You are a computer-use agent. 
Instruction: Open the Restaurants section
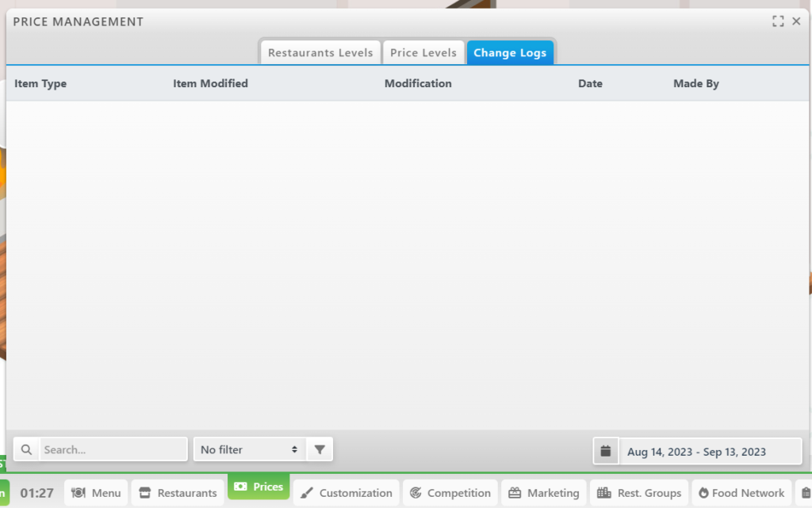[178, 493]
